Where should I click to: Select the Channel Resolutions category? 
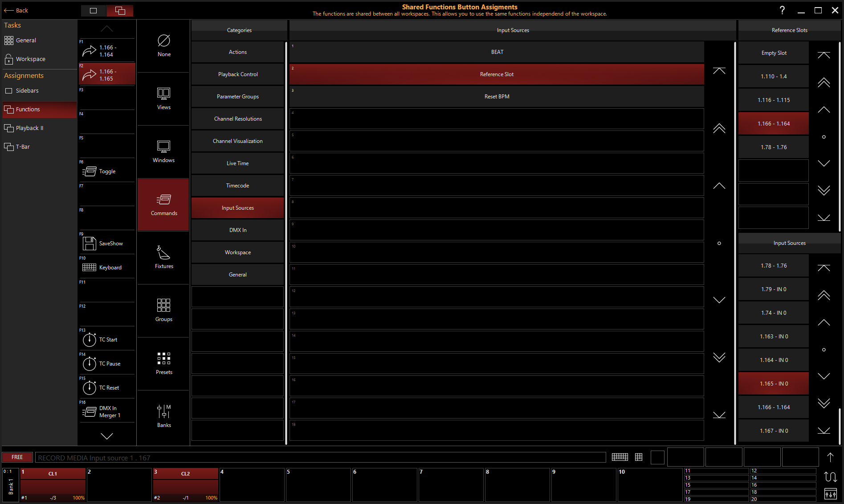point(237,119)
